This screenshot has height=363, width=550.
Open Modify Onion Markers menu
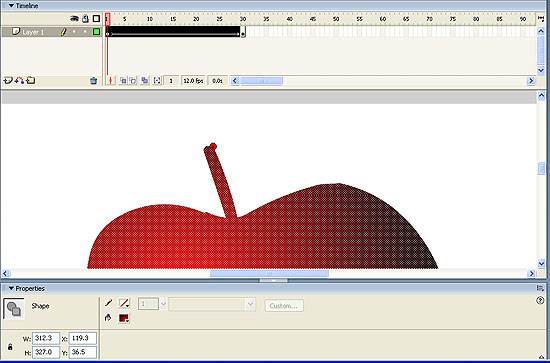click(x=157, y=81)
